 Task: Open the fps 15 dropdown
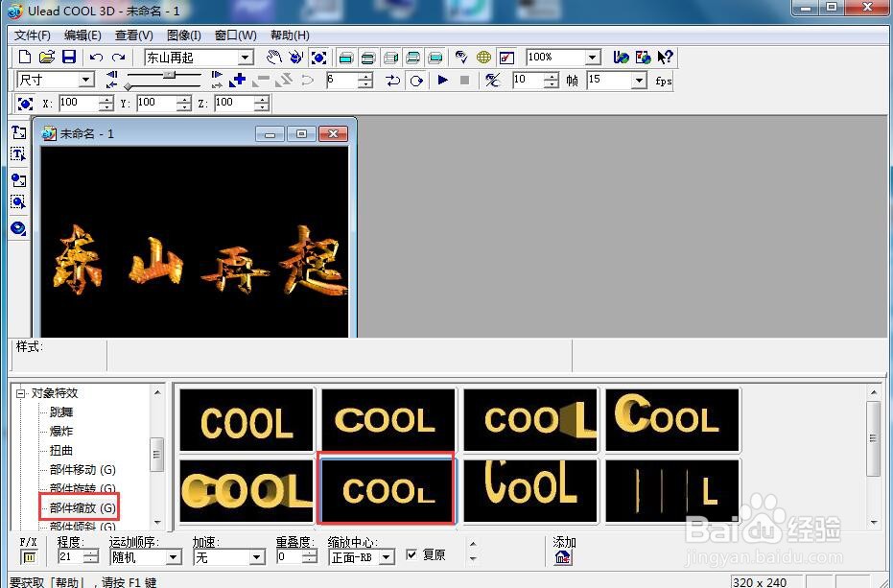[x=640, y=81]
